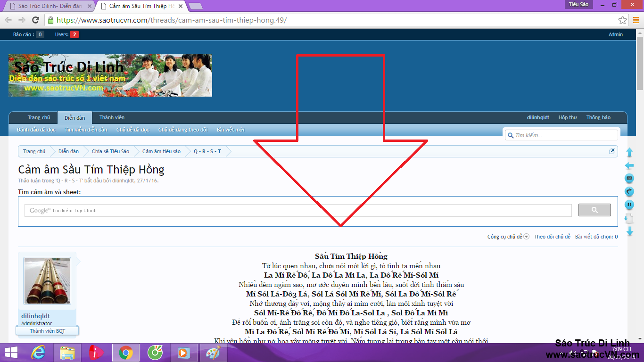Bookmark this page with the star icon
Viewport: 644px width, 362px height.
tap(623, 20)
